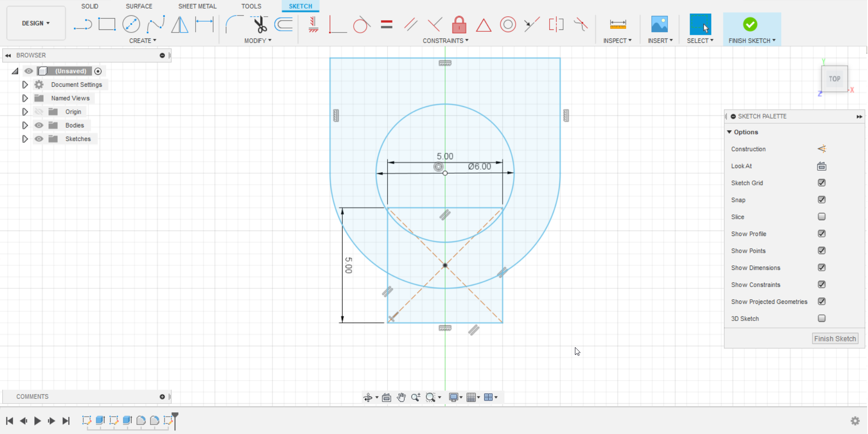The width and height of the screenshot is (868, 434).
Task: Select the Fillet tool
Action: click(234, 24)
